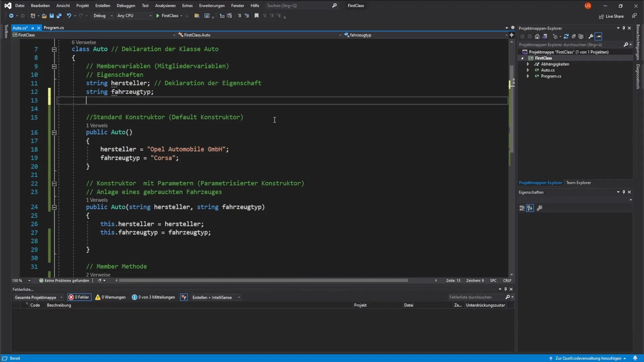The image size is (644, 362).
Task: Toggle the 0 Warnungen filter button
Action: [x=110, y=297]
